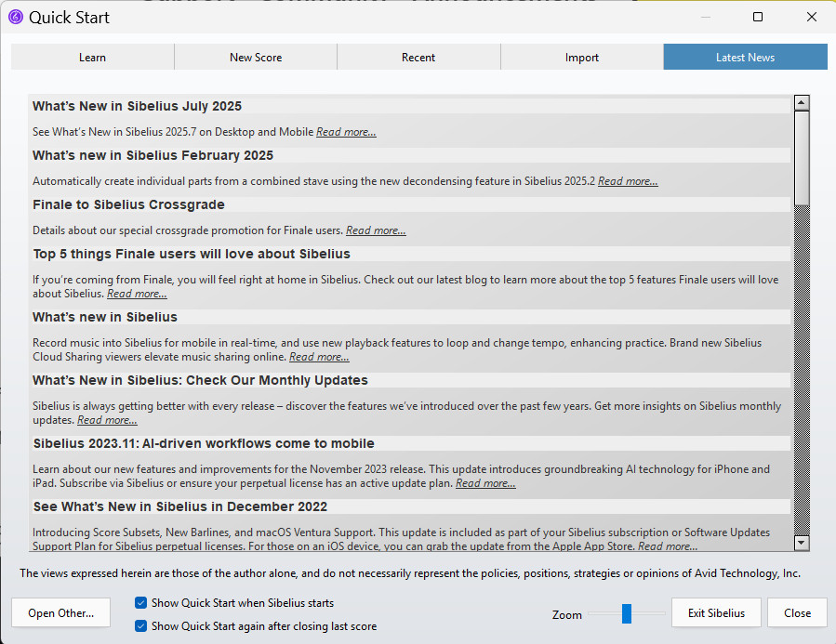Image resolution: width=836 pixels, height=644 pixels.
Task: Click Read more for Finale crossgrade promotion
Action: click(x=376, y=230)
